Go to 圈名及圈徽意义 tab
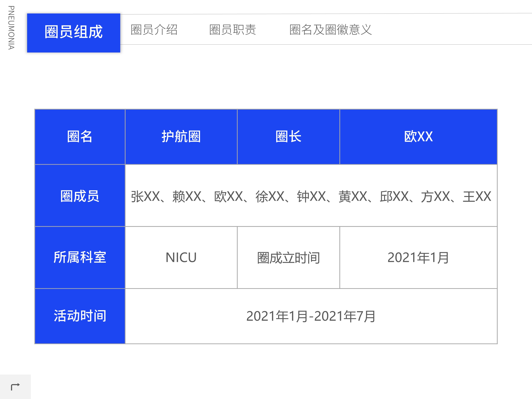This screenshot has height=399, width=532. click(x=331, y=30)
